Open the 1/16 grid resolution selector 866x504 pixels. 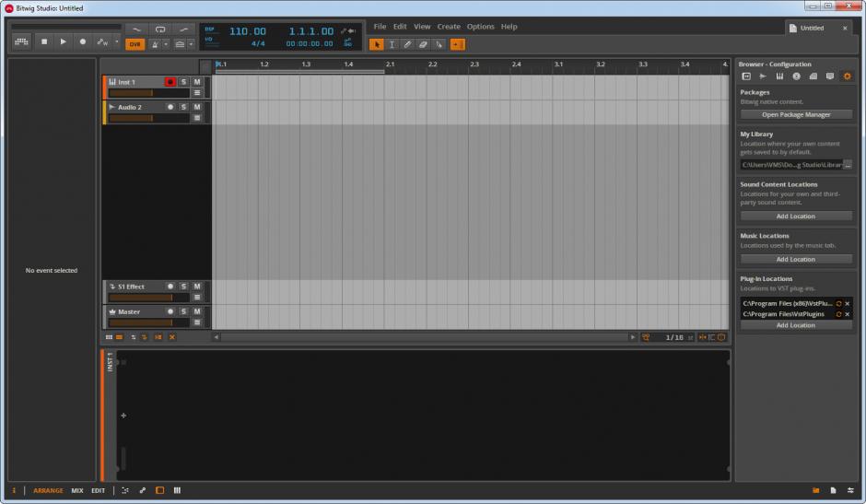pos(674,337)
